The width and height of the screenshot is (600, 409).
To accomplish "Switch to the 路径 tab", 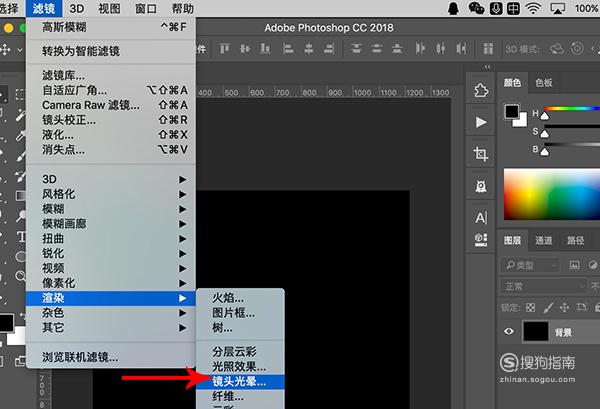I will pyautogui.click(x=576, y=240).
